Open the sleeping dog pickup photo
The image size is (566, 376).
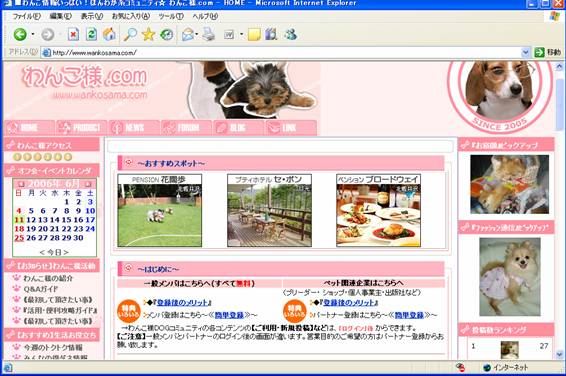click(509, 184)
